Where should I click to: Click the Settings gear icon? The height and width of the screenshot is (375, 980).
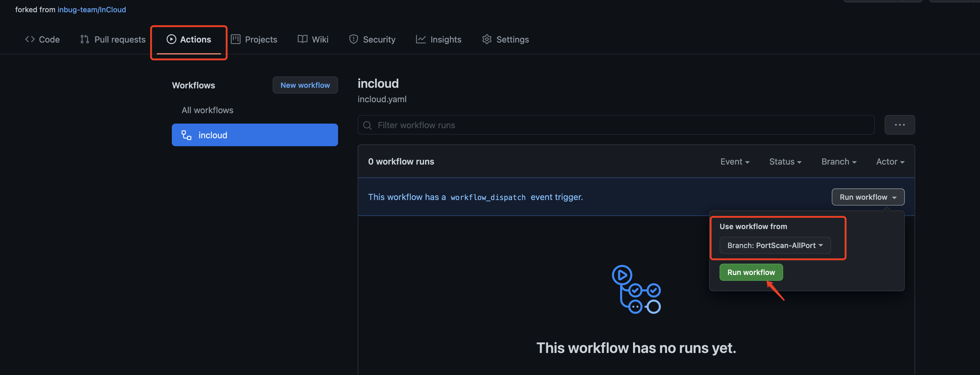point(487,39)
